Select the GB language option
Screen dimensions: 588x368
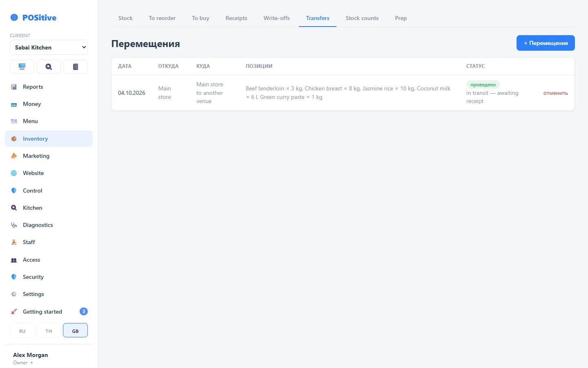coord(75,330)
